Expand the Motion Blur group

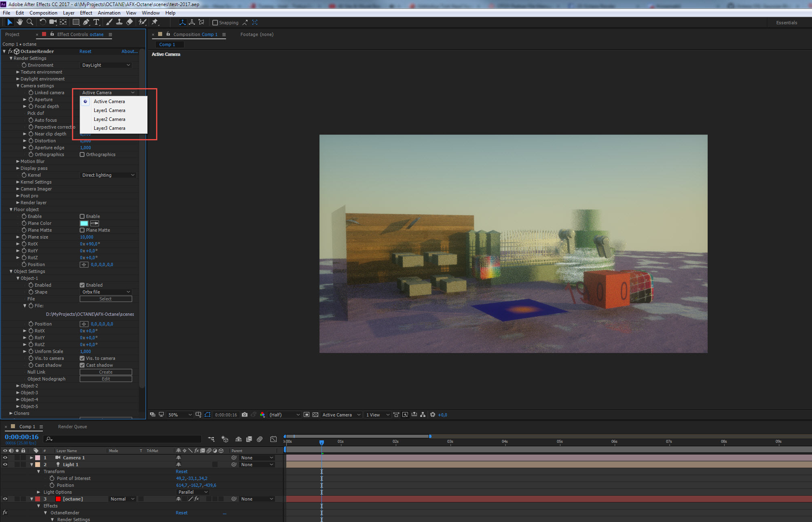click(x=18, y=161)
